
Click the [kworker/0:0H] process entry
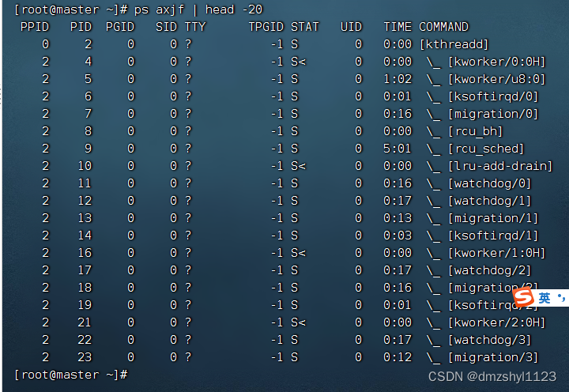coord(497,62)
